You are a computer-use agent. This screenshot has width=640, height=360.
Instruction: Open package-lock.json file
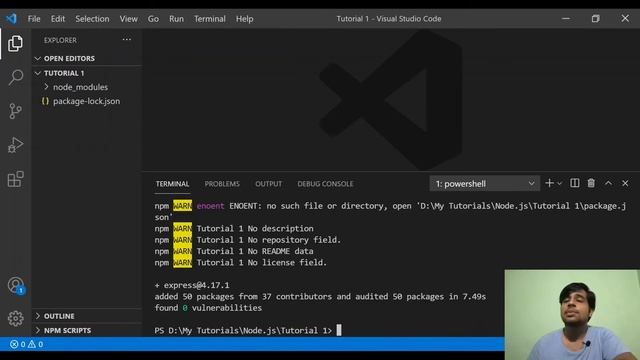pyautogui.click(x=87, y=101)
